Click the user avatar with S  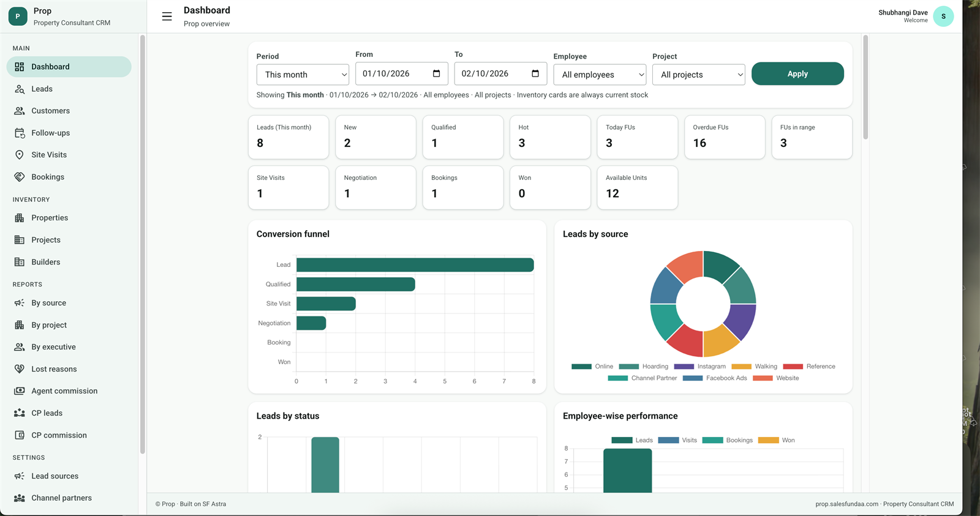[943, 17]
